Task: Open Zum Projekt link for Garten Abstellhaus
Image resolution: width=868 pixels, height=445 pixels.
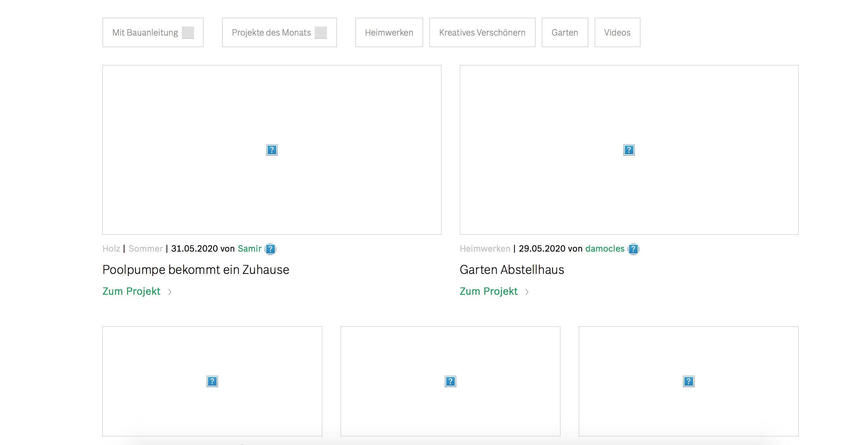Action: click(x=488, y=291)
